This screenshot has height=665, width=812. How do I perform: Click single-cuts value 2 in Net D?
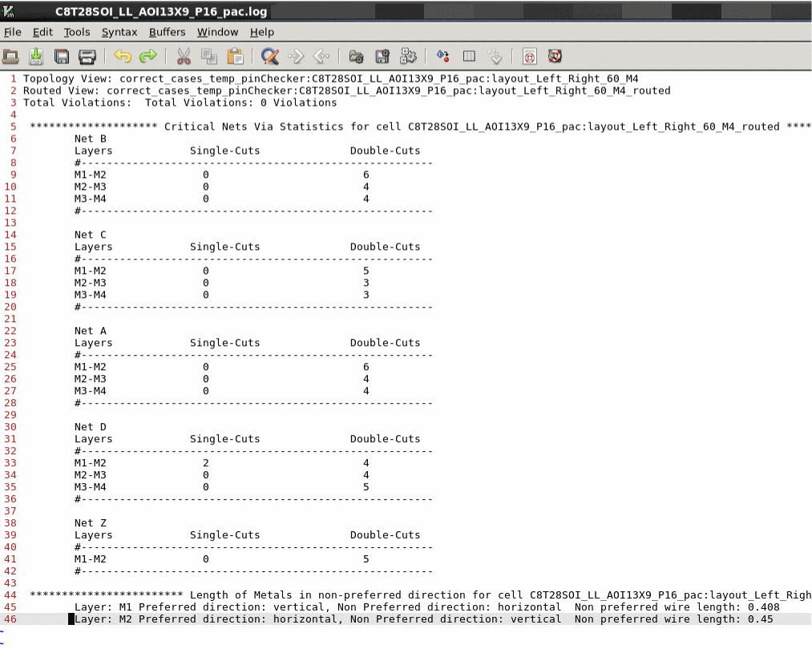click(x=205, y=463)
